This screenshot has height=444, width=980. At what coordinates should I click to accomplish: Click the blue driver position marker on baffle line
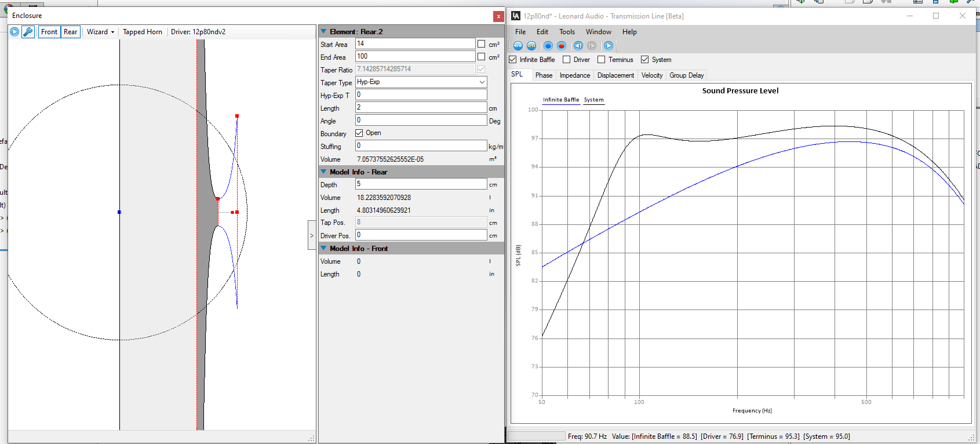[119, 212]
